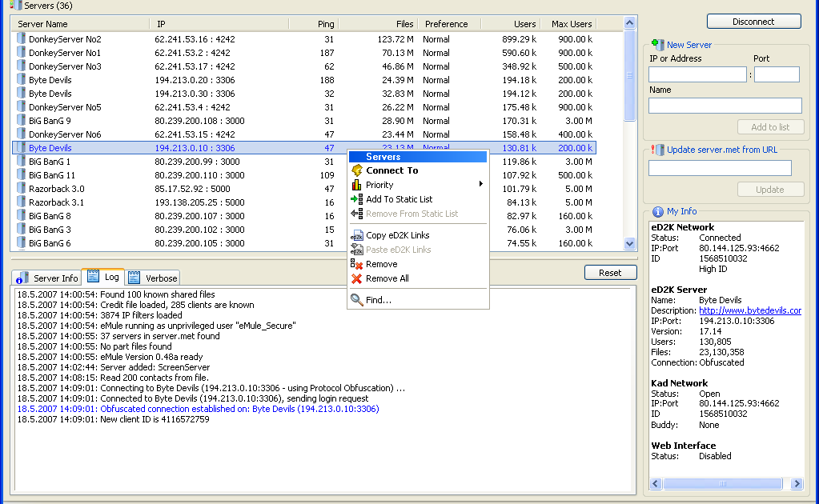The height and width of the screenshot is (504, 819).
Task: Click the server list vertical scrollbar thumb
Action: 629,75
